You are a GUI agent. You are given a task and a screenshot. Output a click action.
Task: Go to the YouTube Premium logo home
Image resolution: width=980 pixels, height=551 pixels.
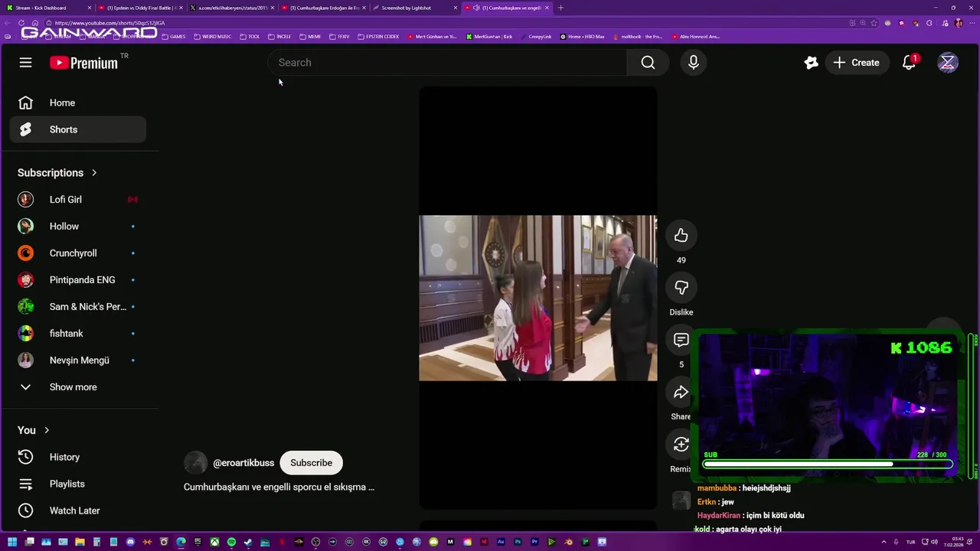click(84, 63)
